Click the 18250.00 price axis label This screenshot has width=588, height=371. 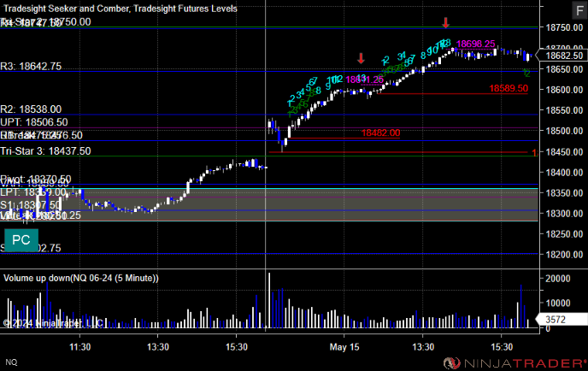(564, 234)
